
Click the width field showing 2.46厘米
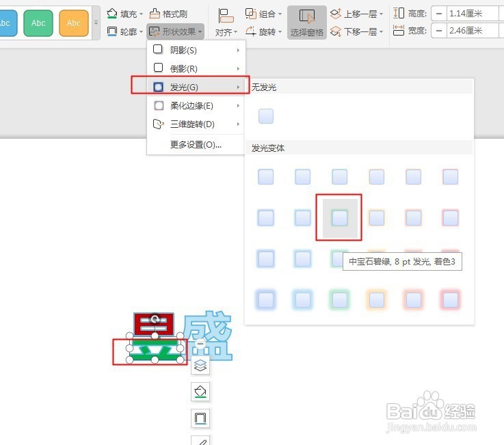coord(473,31)
